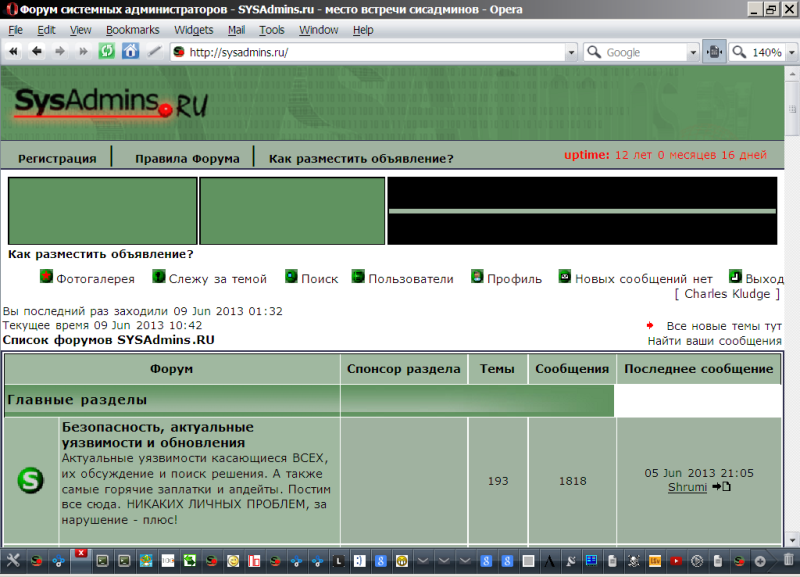The height and width of the screenshot is (577, 800).
Task: Open the Tools menu
Action: (271, 30)
